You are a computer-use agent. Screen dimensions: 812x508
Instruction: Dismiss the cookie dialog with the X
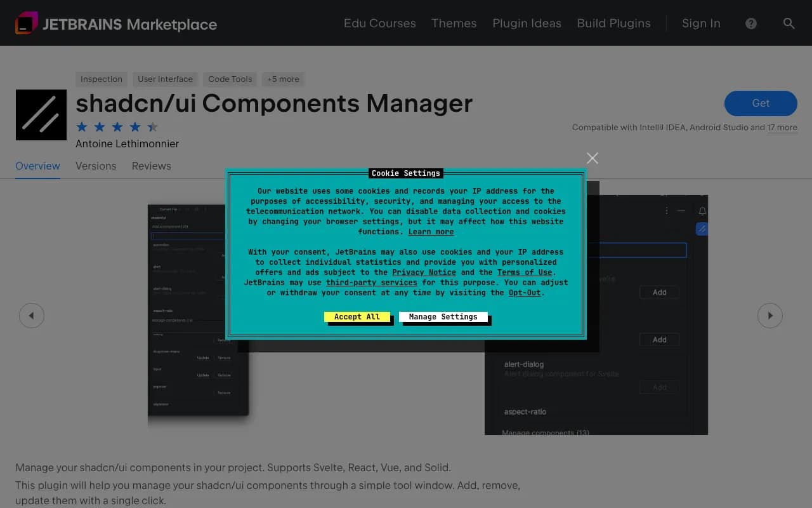point(592,158)
